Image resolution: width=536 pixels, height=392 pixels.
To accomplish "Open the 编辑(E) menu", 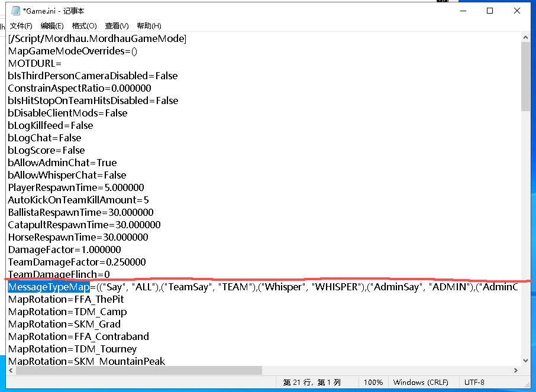I will pos(52,26).
